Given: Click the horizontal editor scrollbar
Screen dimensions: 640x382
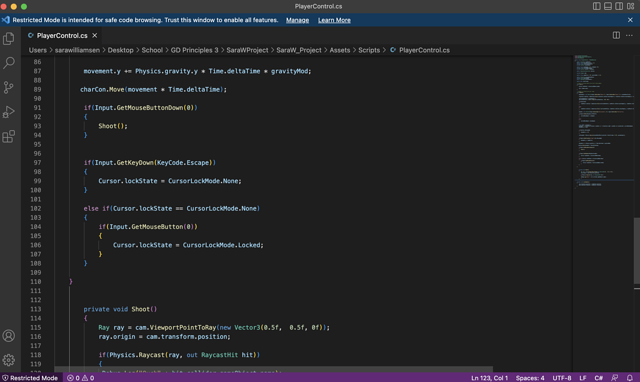Looking at the screenshot, I should [273, 369].
